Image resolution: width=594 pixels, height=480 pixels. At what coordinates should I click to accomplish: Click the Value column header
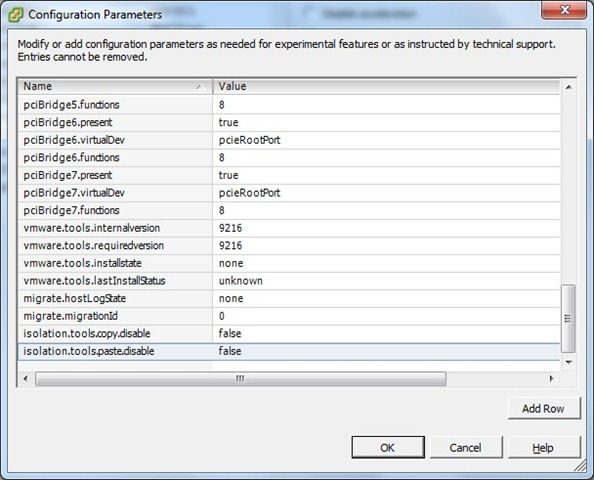pos(386,86)
